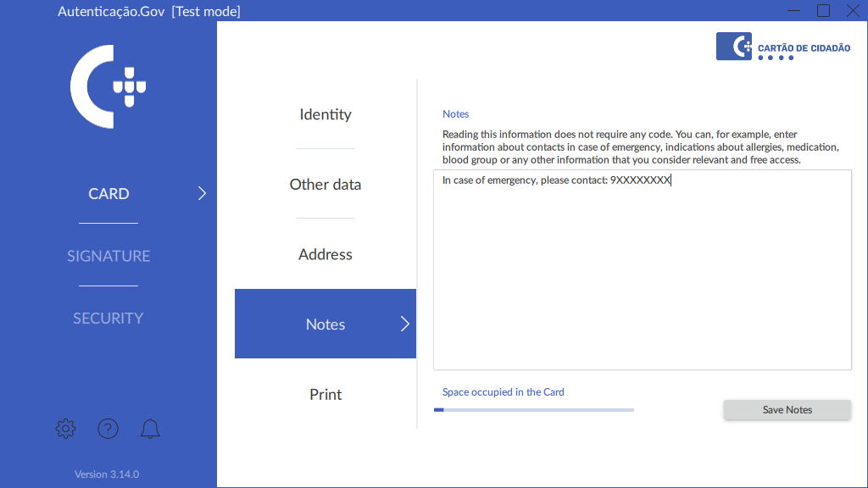The width and height of the screenshot is (868, 488).
Task: Select the CARD menu in sidebar
Action: click(x=108, y=194)
